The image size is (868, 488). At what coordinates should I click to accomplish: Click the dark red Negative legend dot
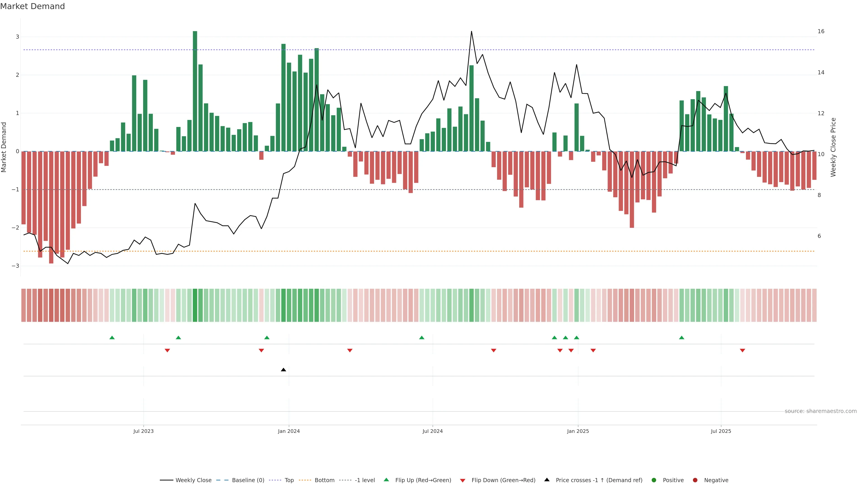pyautogui.click(x=695, y=480)
